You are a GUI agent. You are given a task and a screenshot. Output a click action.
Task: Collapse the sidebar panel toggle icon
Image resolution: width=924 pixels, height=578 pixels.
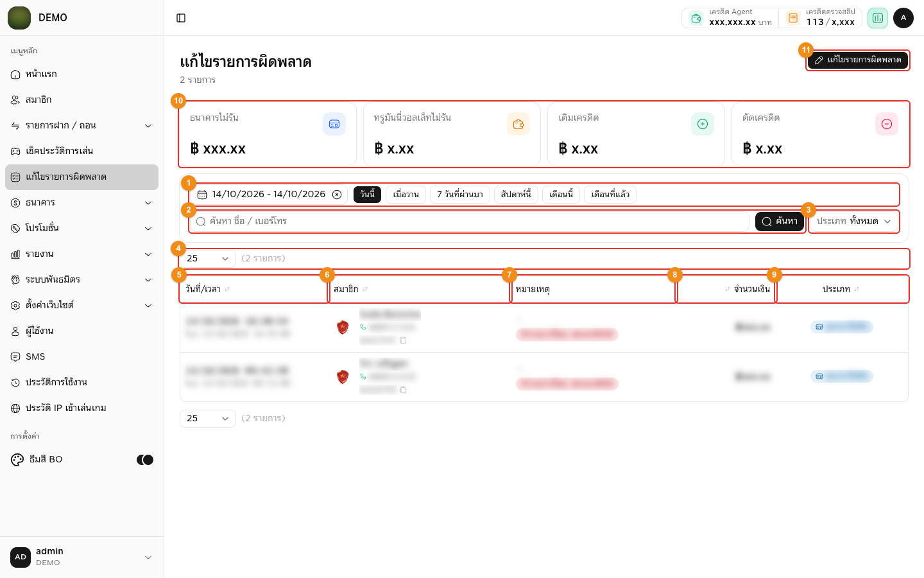pyautogui.click(x=181, y=18)
